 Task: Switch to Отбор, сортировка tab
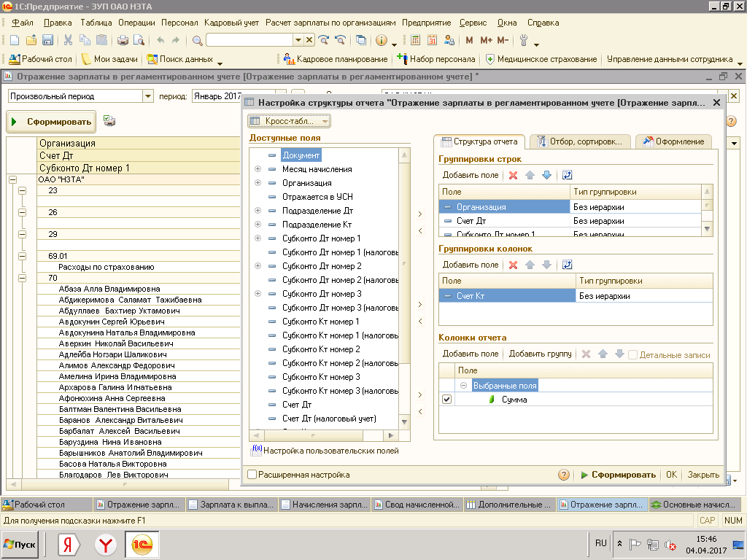[x=580, y=141]
